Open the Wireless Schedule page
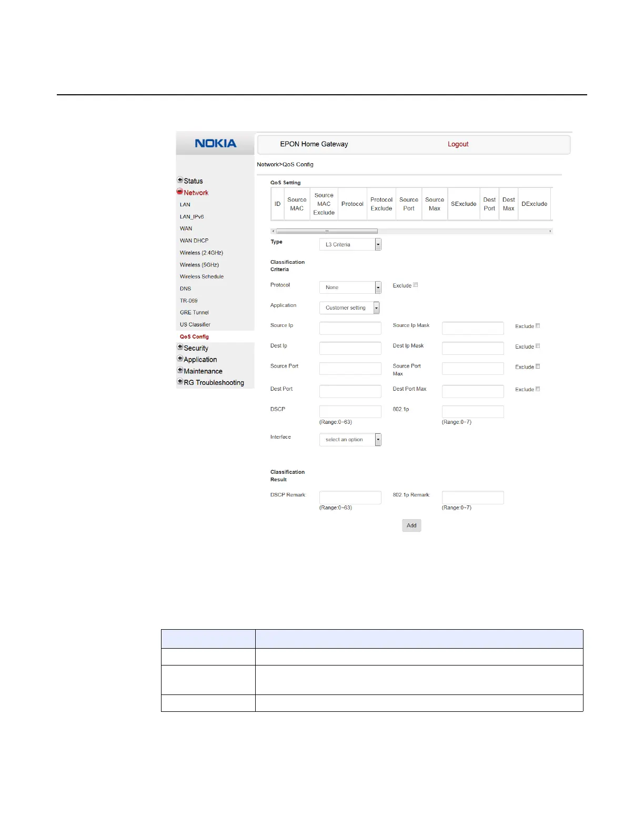Viewport: 644px width, 834px height. click(202, 276)
